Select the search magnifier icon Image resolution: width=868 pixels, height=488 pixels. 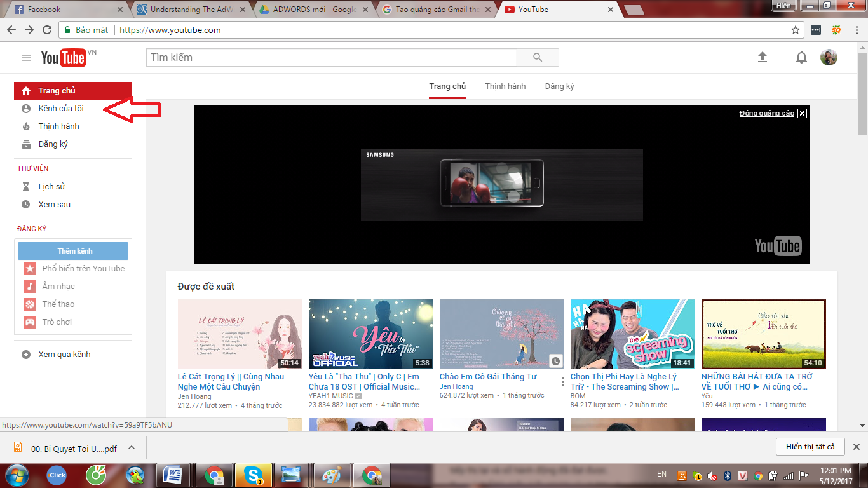[x=537, y=57]
